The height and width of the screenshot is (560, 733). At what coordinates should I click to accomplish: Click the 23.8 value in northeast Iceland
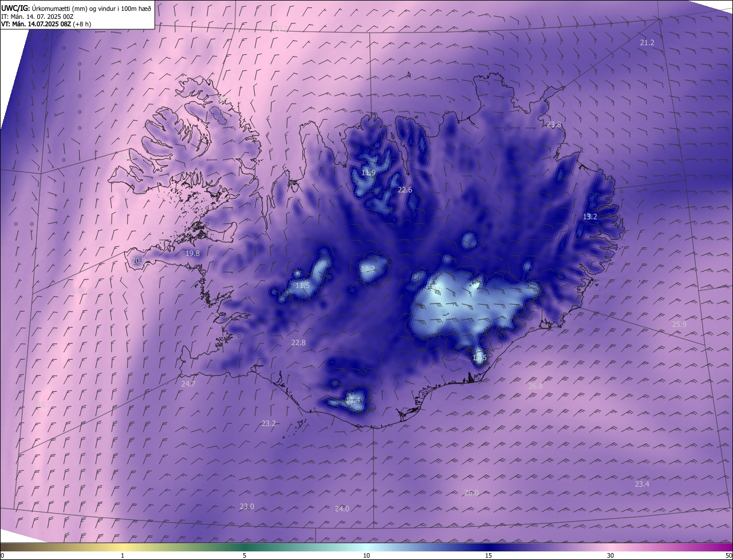click(554, 125)
